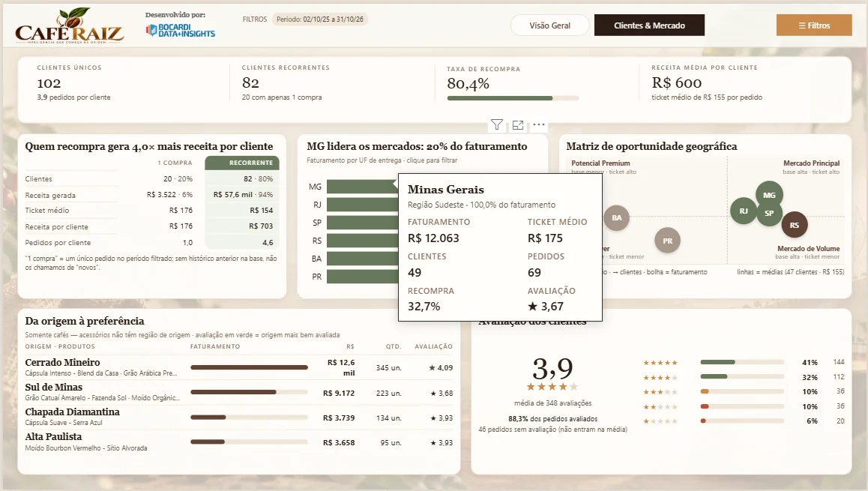The height and width of the screenshot is (491, 868).
Task: Click the 134 un. quantity for Chapada Diamantina
Action: (388, 418)
